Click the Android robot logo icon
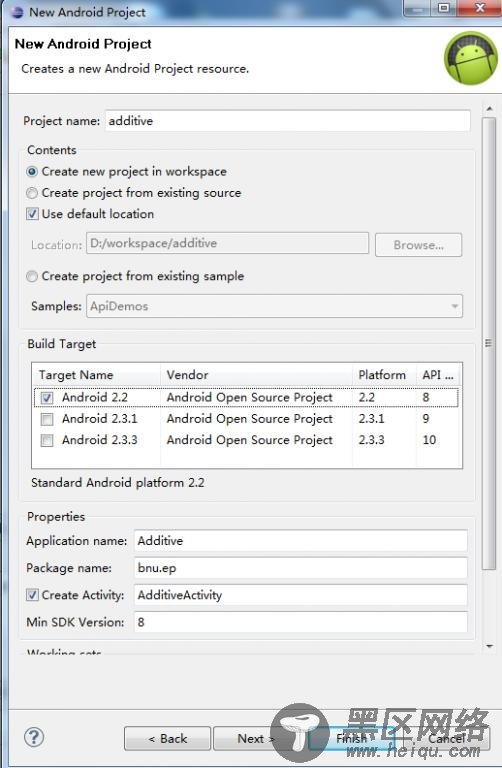 pyautogui.click(x=470, y=58)
